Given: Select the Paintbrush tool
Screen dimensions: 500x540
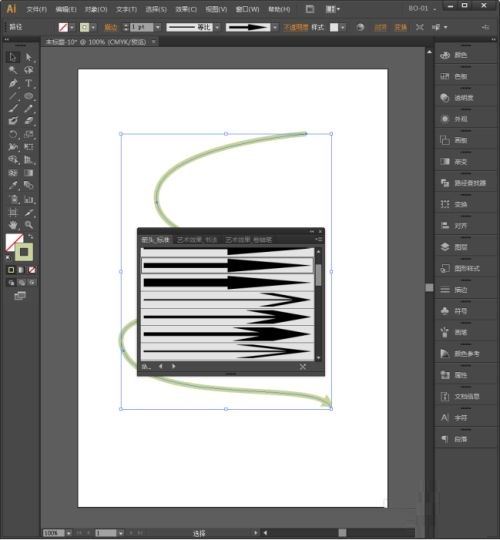Looking at the screenshot, I should (13, 109).
